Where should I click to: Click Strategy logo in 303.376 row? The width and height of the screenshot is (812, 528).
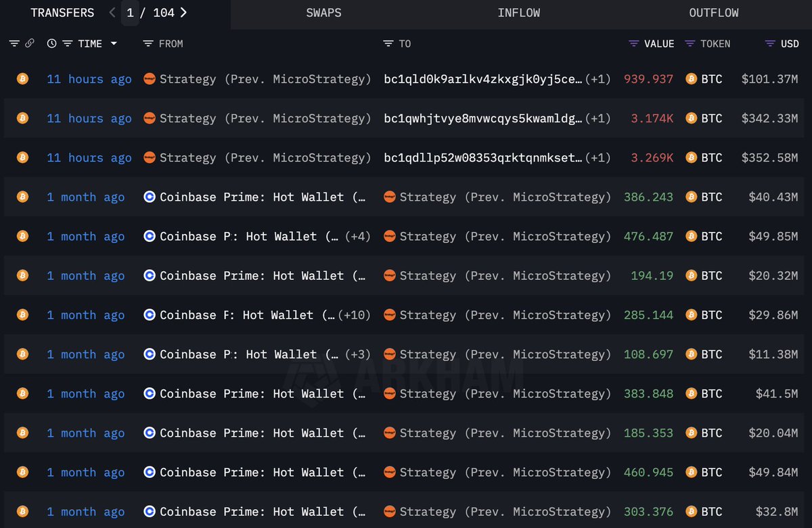390,512
